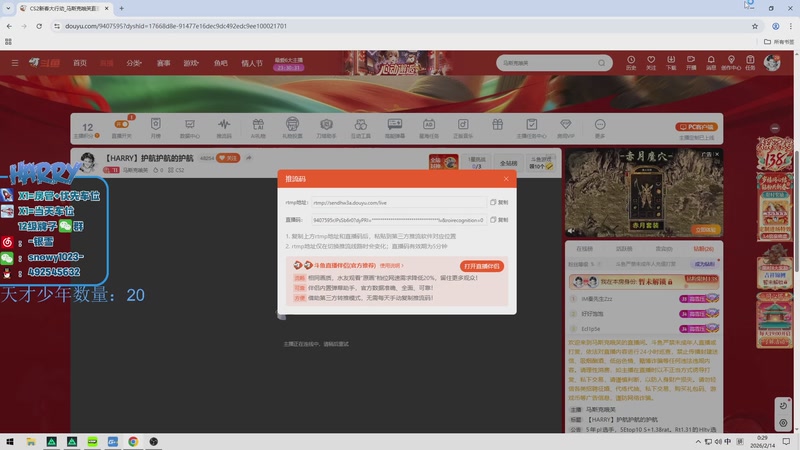Image resolution: width=800 pixels, height=450 pixels.
Task: Open the hamburger menu in Douyu header
Action: (x=15, y=63)
